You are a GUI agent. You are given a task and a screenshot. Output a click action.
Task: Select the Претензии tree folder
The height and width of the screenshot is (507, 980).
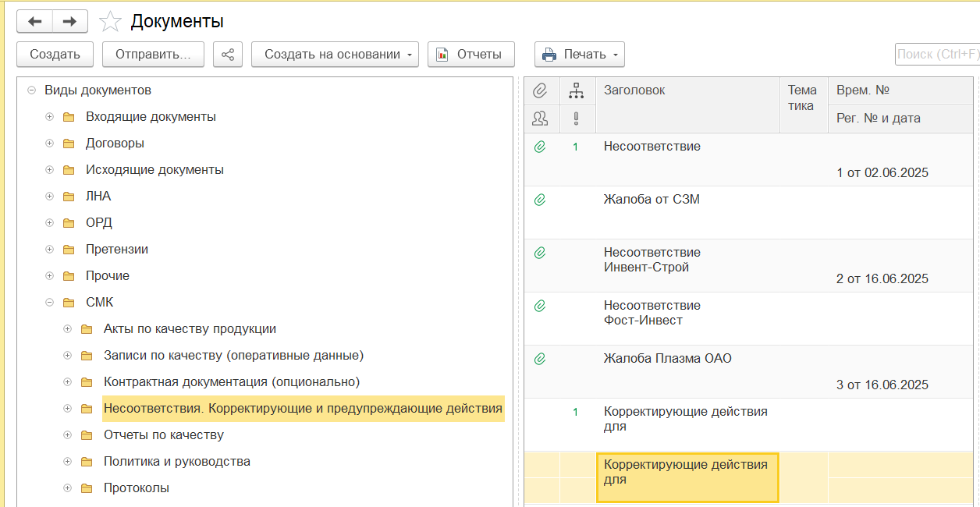116,250
